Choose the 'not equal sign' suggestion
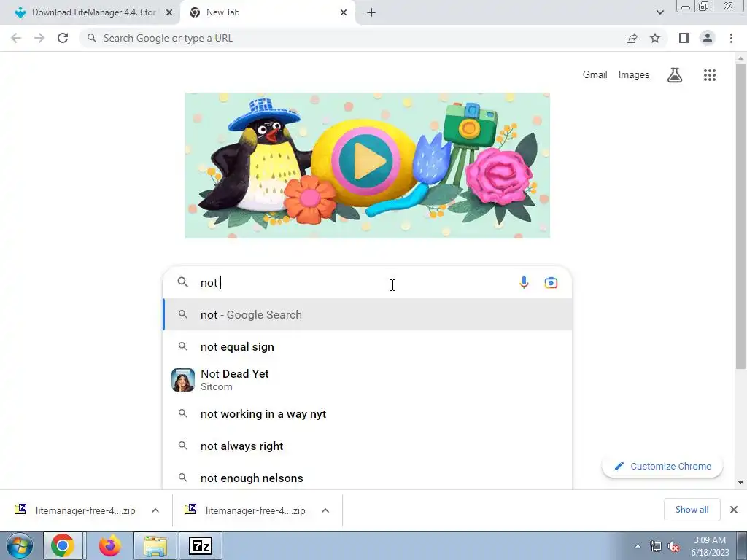The height and width of the screenshot is (560, 747). pyautogui.click(x=368, y=346)
